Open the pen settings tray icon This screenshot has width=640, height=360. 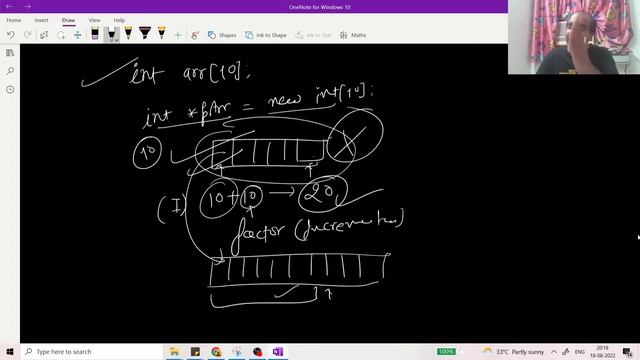(566, 351)
